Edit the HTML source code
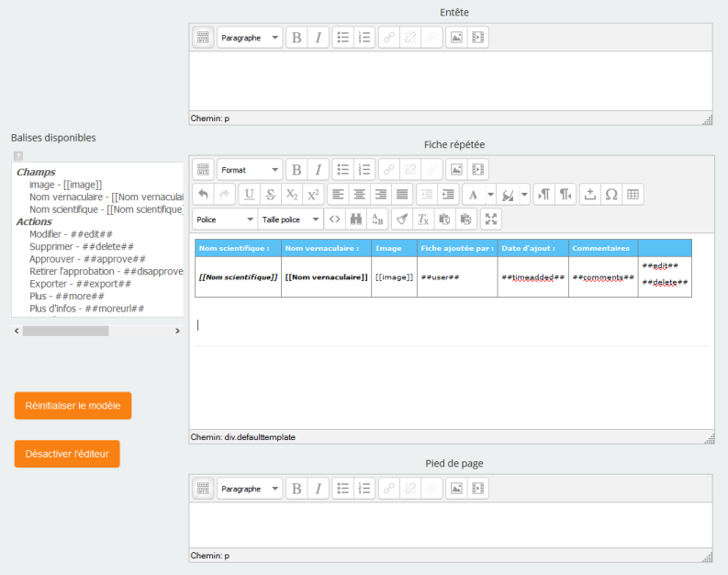728x575 pixels. tap(335, 220)
